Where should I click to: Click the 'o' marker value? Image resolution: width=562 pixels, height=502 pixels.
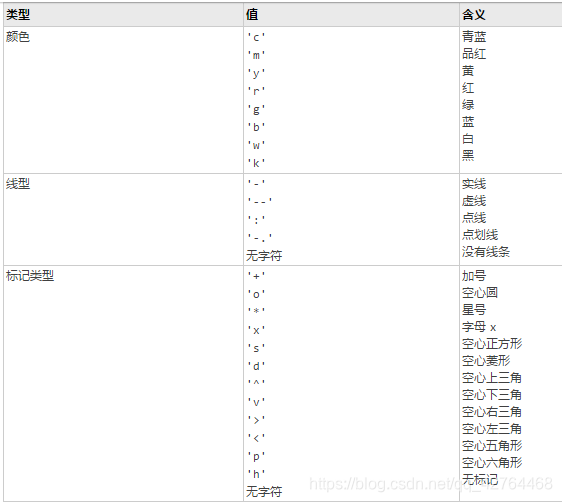[256, 294]
